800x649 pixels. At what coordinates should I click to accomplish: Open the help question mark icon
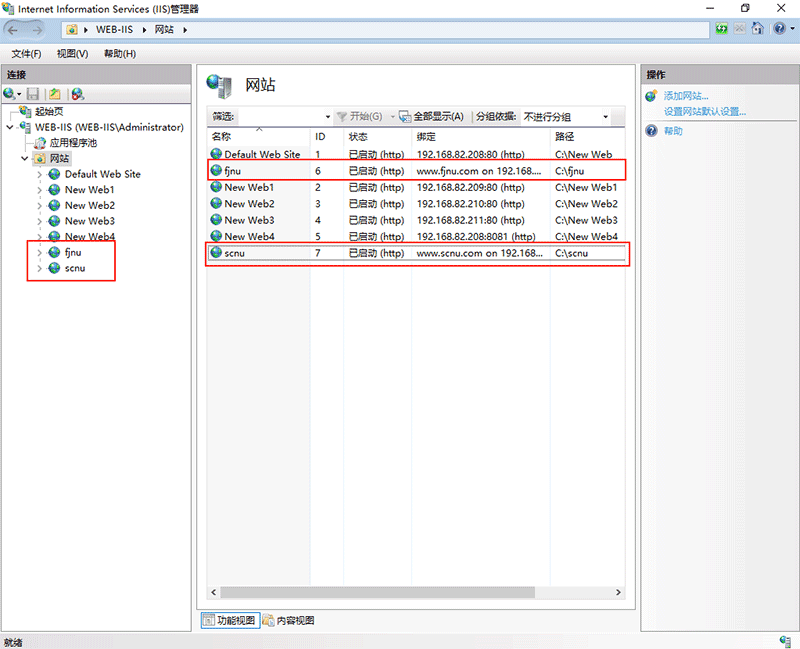click(x=779, y=30)
